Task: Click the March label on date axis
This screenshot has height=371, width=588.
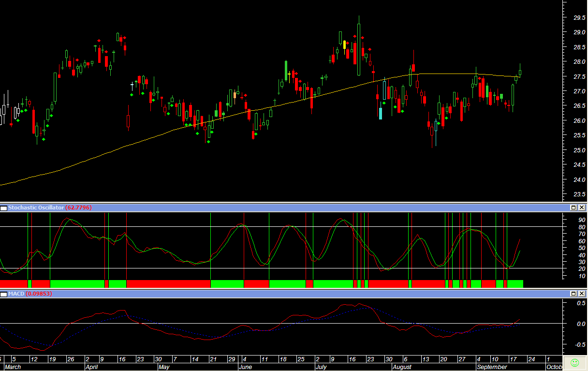Action: pyautogui.click(x=13, y=367)
